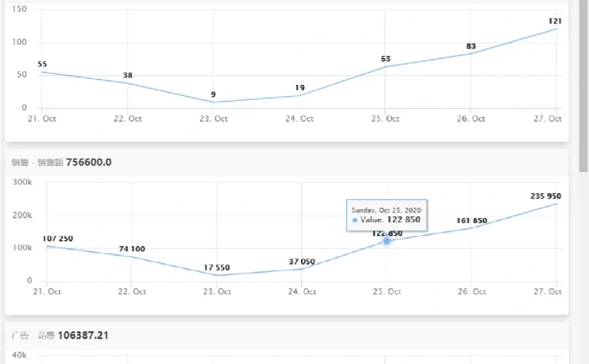The image size is (589, 364).
Task: Click the 121 data point in top chart
Action: pyautogui.click(x=557, y=28)
